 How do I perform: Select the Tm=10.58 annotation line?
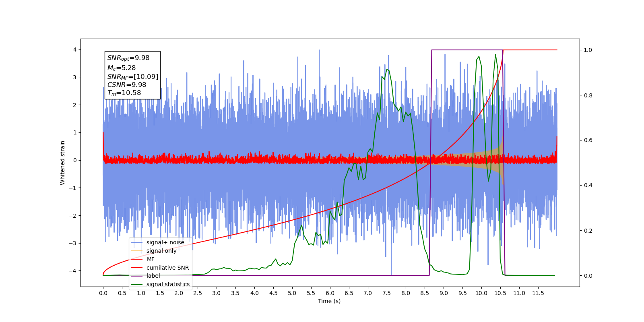[124, 93]
